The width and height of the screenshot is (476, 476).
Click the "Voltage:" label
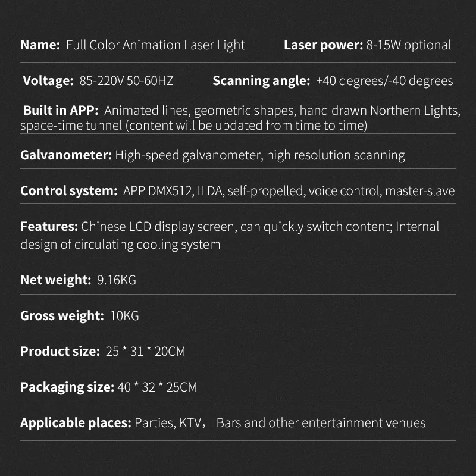pos(48,81)
